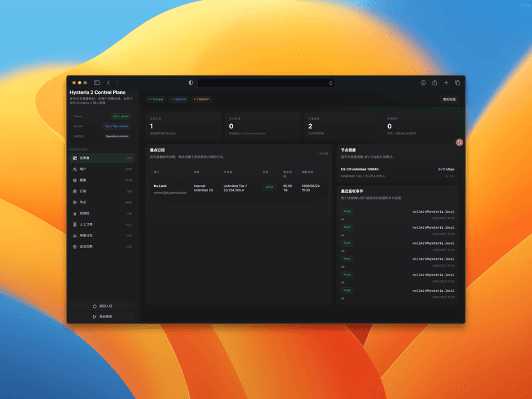Go forward with the browser forward arrow
The height and width of the screenshot is (399, 532).
[118, 83]
